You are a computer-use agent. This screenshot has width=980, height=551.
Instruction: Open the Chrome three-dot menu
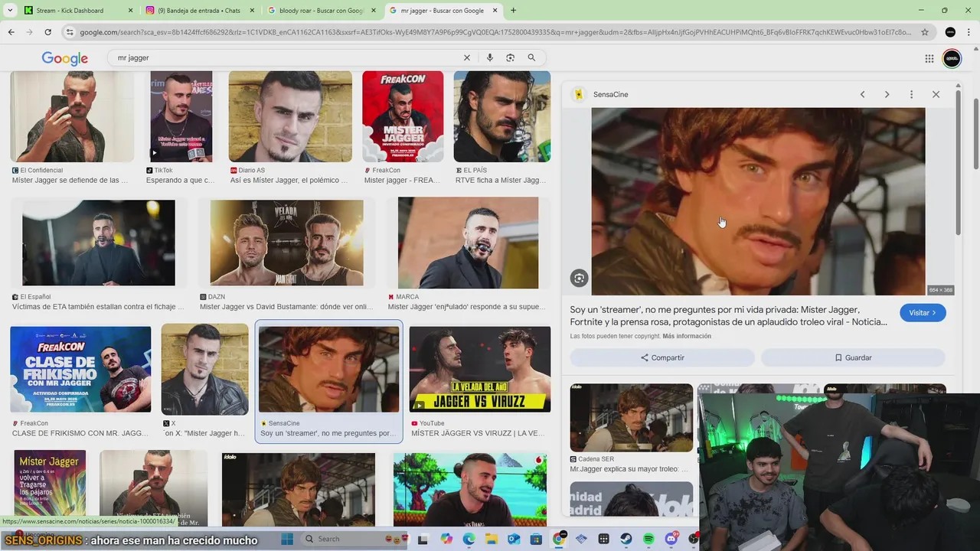pyautogui.click(x=970, y=32)
